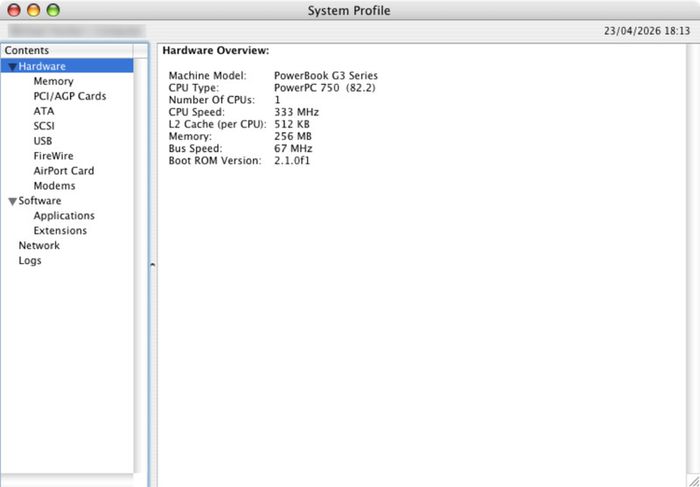Screen dimensions: 700x487
Task: Open the Logs section
Action: click(x=30, y=261)
